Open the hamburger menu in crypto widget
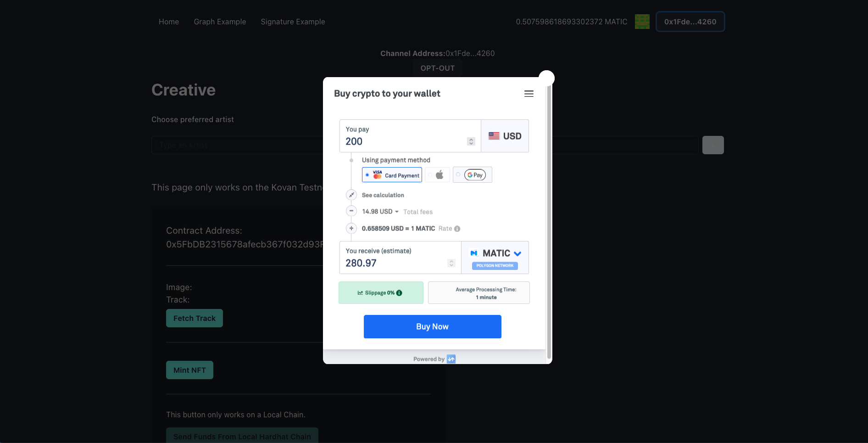 (529, 94)
